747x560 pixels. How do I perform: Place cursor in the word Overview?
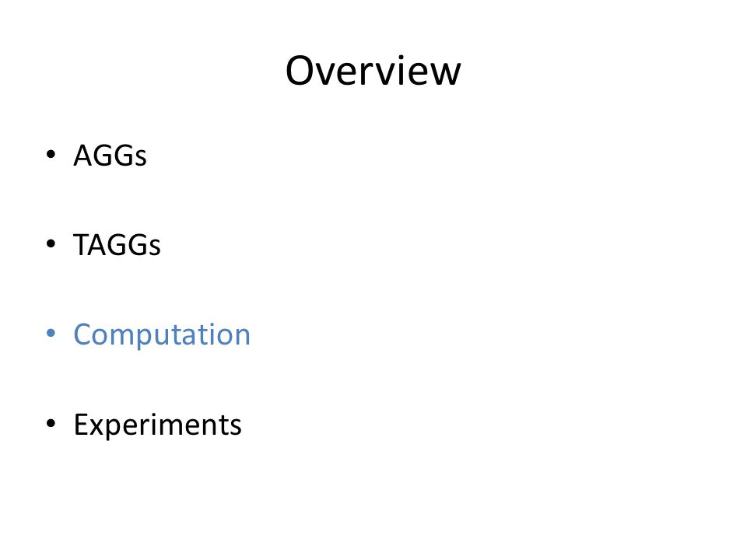tap(373, 71)
